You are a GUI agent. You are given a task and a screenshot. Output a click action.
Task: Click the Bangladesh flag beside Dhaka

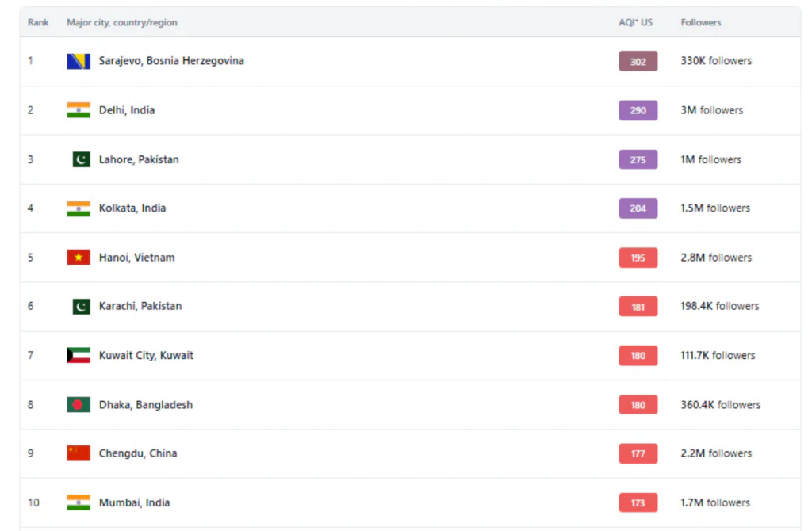pos(79,405)
